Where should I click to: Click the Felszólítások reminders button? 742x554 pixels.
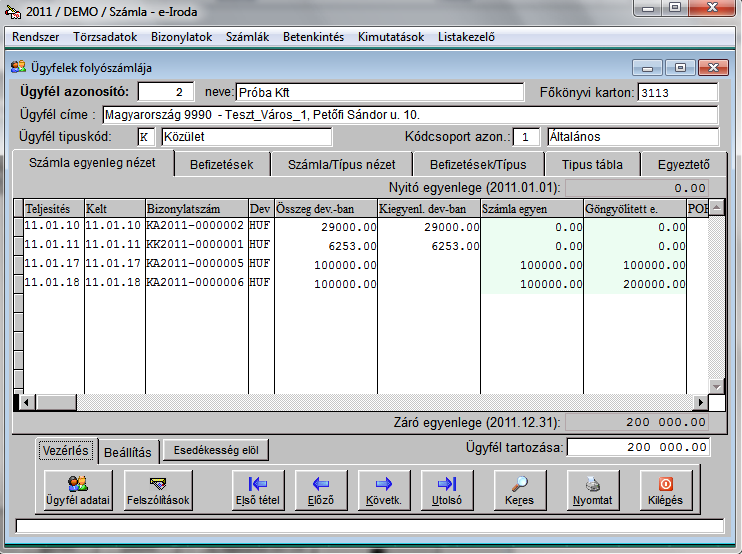coord(159,489)
